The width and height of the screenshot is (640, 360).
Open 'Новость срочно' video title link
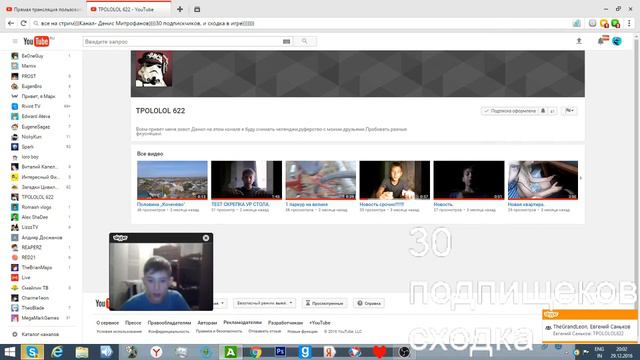[x=382, y=204]
